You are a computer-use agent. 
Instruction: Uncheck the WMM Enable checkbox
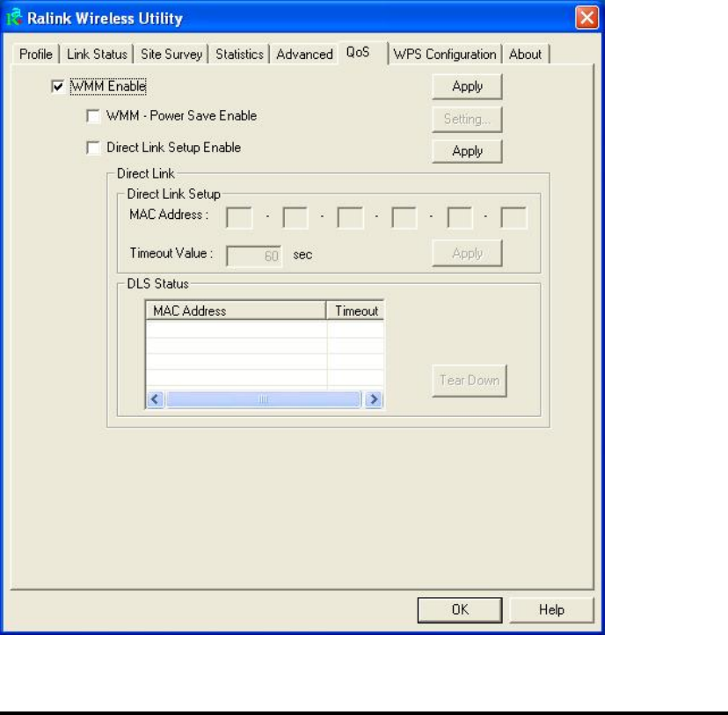(x=57, y=86)
